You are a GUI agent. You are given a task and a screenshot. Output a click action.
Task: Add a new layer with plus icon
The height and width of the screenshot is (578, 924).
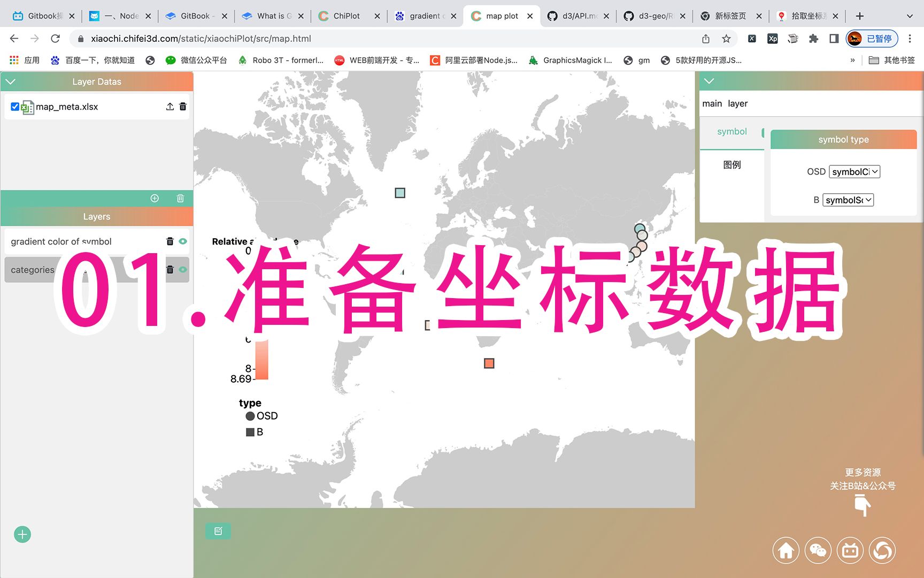[x=155, y=198]
